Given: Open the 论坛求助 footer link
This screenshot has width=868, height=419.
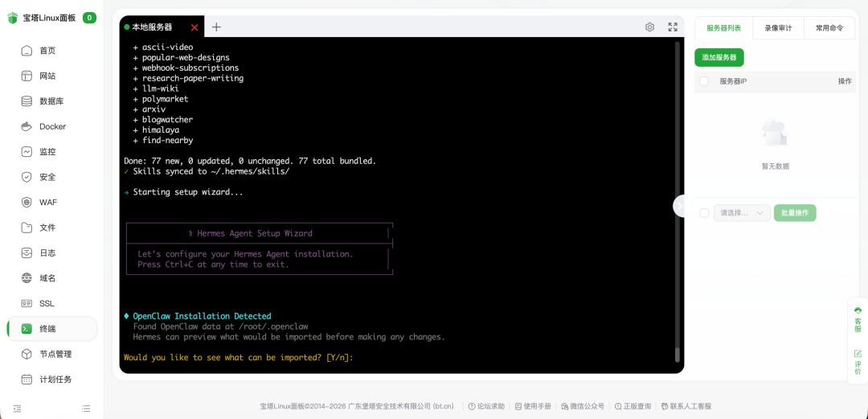Looking at the screenshot, I should [486, 406].
